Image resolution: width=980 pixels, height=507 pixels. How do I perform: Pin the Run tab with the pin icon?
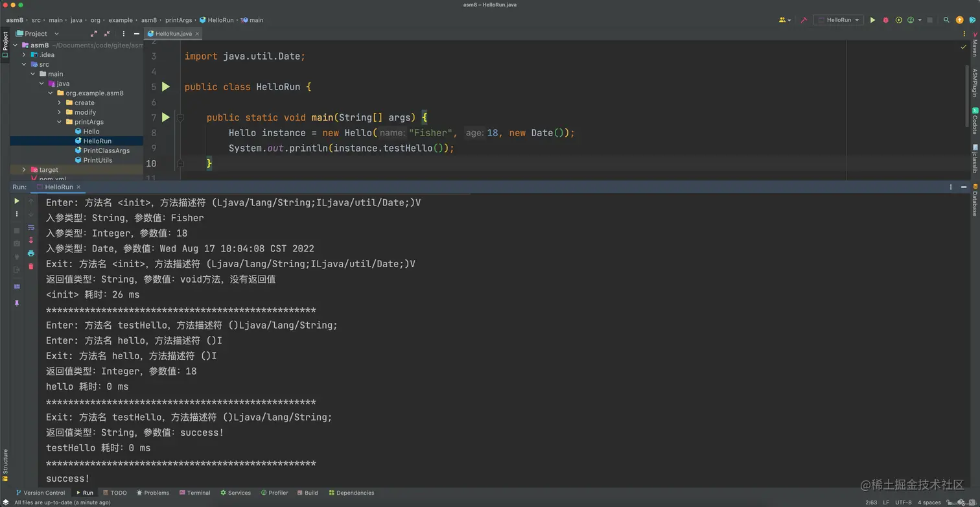point(17,303)
